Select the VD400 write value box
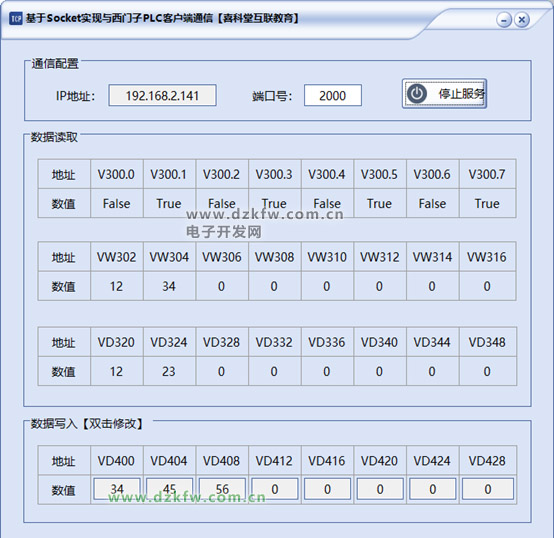 click(x=117, y=489)
